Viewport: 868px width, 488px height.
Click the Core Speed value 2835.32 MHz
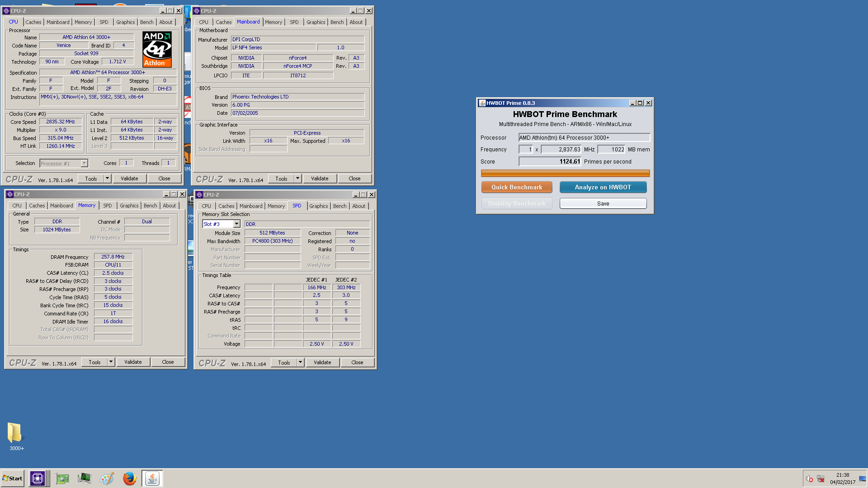pos(61,122)
